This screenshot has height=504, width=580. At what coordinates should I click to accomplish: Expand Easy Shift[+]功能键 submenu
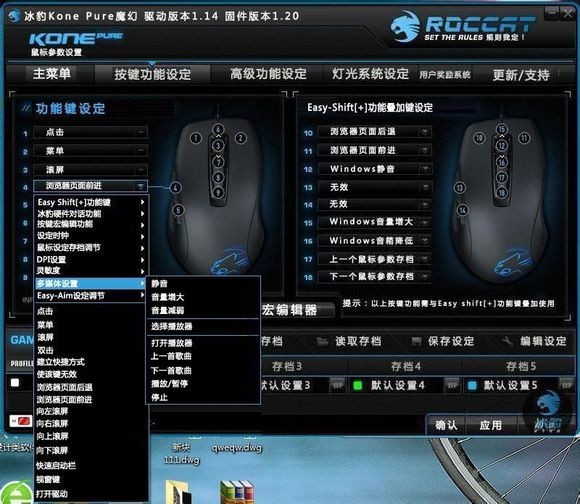click(x=91, y=202)
